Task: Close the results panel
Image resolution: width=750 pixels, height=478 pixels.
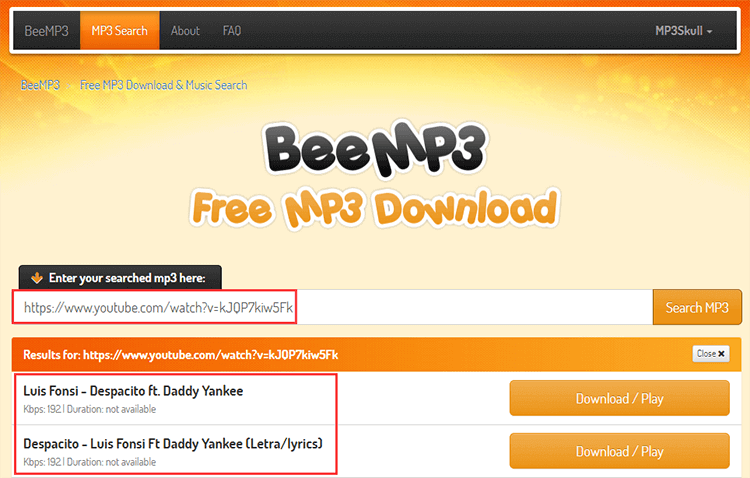Action: click(711, 354)
